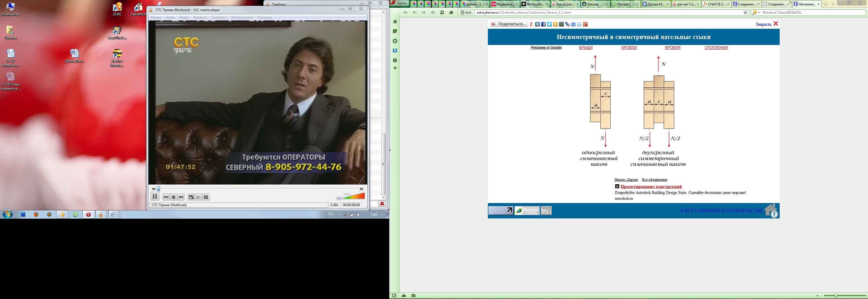Stop playback in VLC
868x299 pixels.
(174, 197)
